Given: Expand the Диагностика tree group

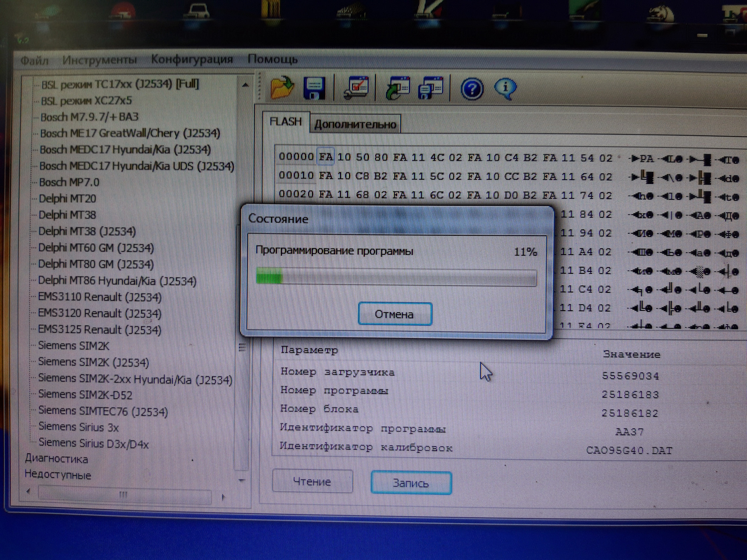Looking at the screenshot, I should (x=56, y=459).
